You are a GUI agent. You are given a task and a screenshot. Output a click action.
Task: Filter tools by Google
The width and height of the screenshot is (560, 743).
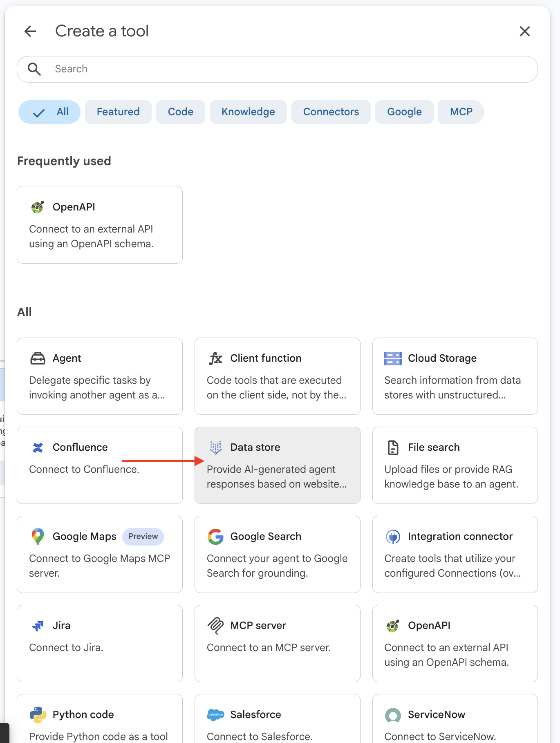tap(404, 112)
